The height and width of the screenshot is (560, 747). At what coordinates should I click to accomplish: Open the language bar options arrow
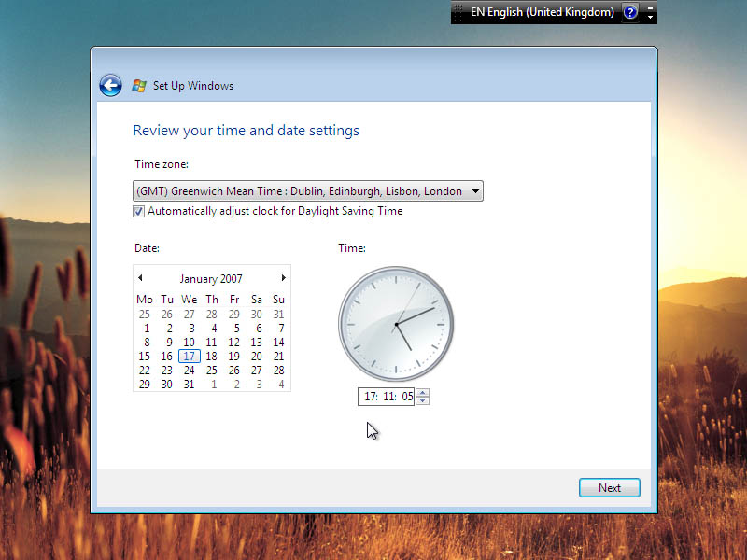[x=650, y=18]
